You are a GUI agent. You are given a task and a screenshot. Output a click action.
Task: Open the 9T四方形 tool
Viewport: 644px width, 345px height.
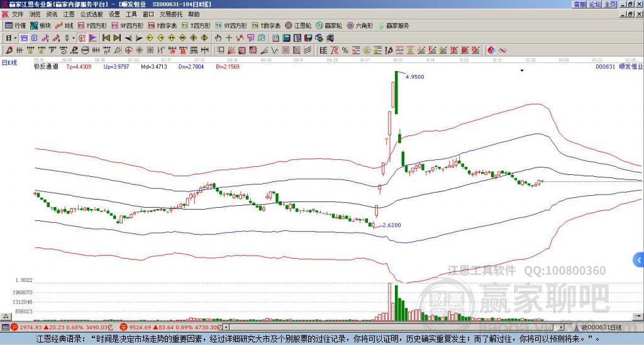click(x=231, y=25)
